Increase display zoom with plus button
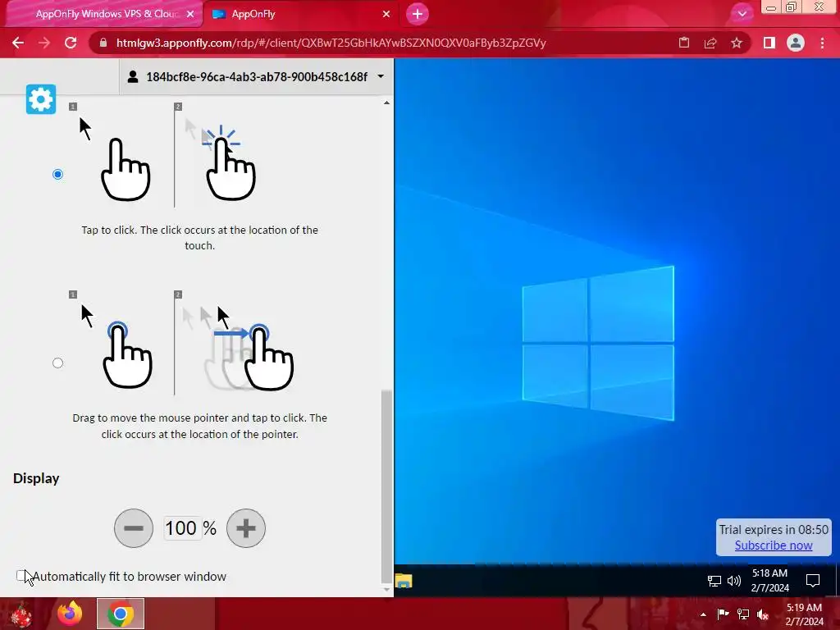The width and height of the screenshot is (840, 630). click(x=246, y=528)
